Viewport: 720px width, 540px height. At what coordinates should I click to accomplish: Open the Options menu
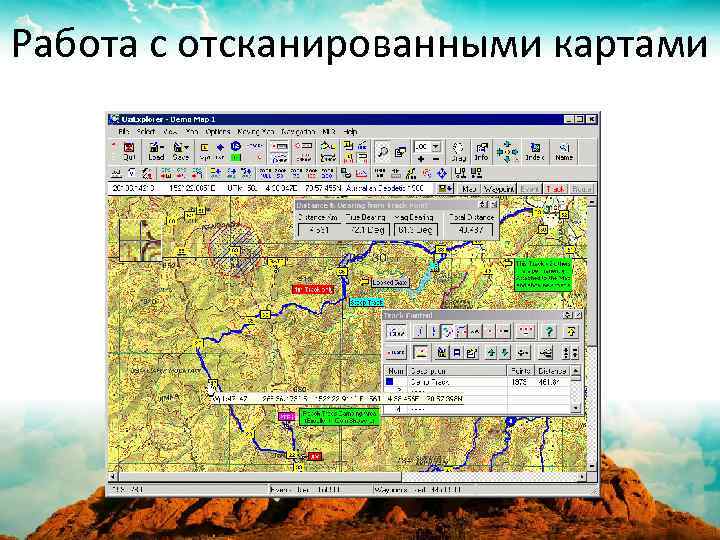[x=218, y=132]
